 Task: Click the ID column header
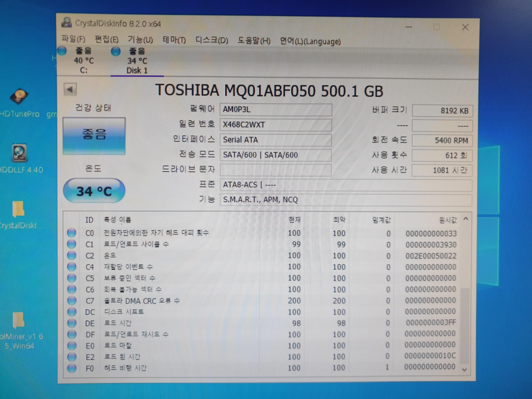pos(89,220)
